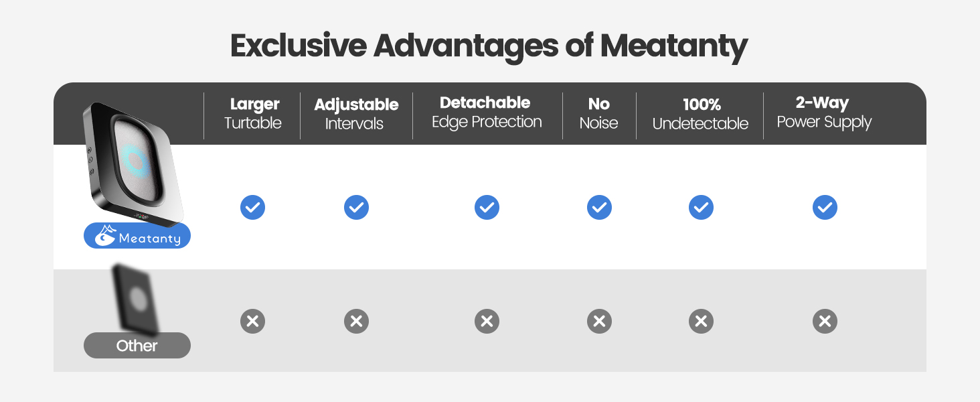Click the blue checkmark under Larger Turtable
Screen dimensions: 980x402
(x=252, y=208)
